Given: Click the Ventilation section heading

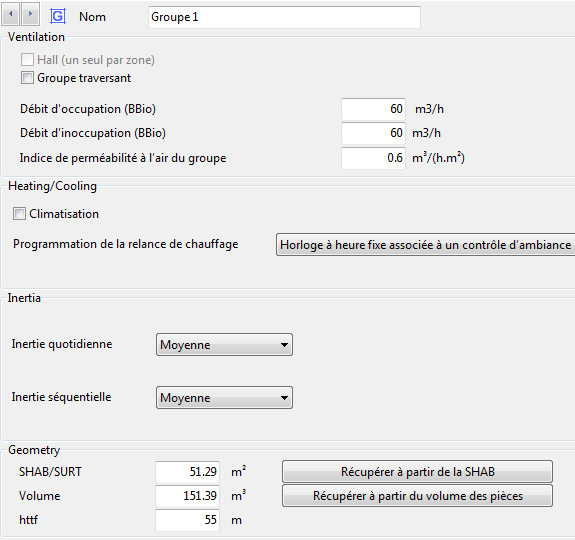Looking at the screenshot, I should click(x=36, y=37).
